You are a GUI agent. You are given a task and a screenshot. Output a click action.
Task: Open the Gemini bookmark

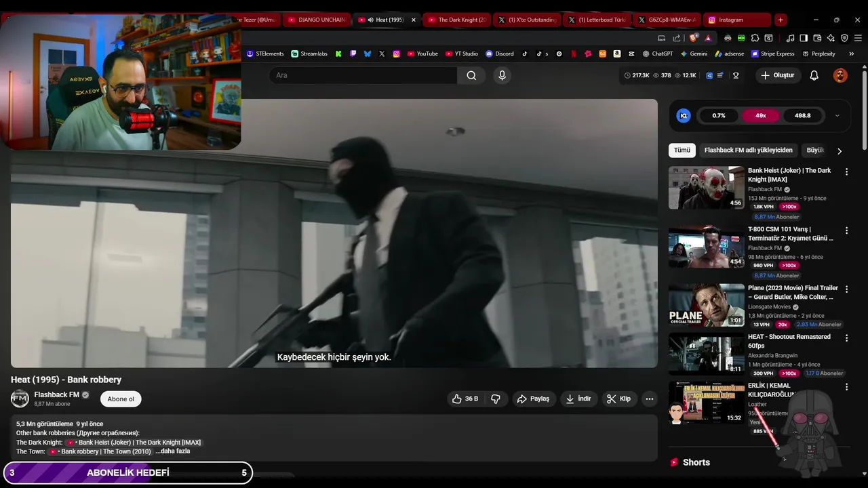coord(694,54)
